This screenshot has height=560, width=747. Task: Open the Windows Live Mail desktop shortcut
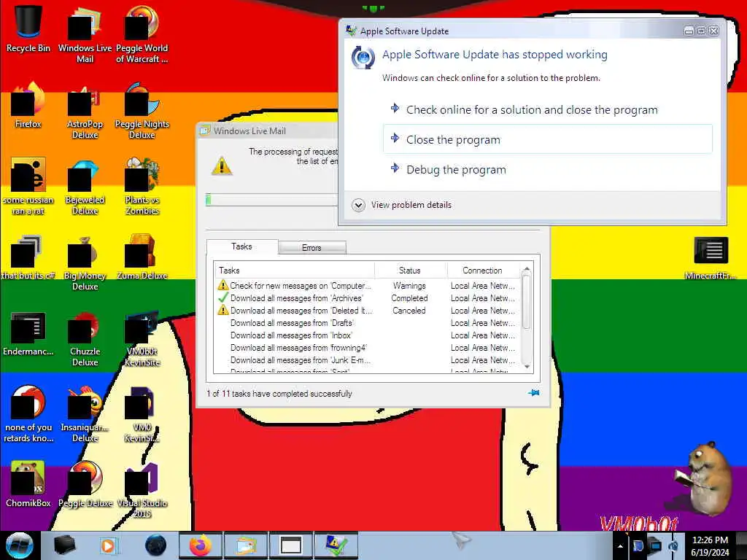85,34
